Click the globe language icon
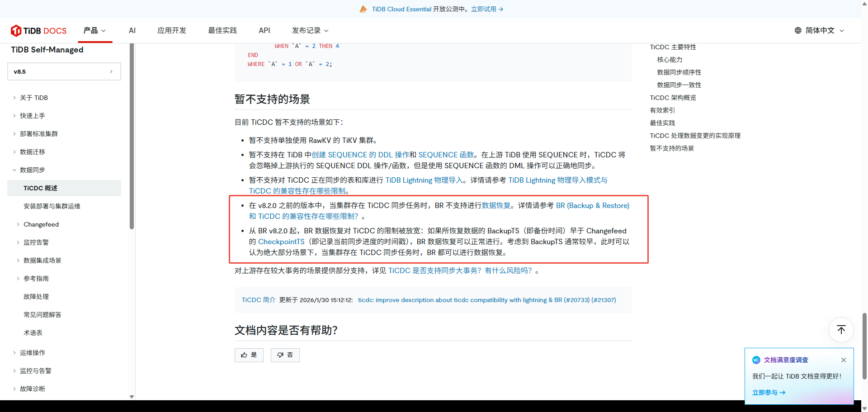This screenshot has width=868, height=412. [x=798, y=31]
